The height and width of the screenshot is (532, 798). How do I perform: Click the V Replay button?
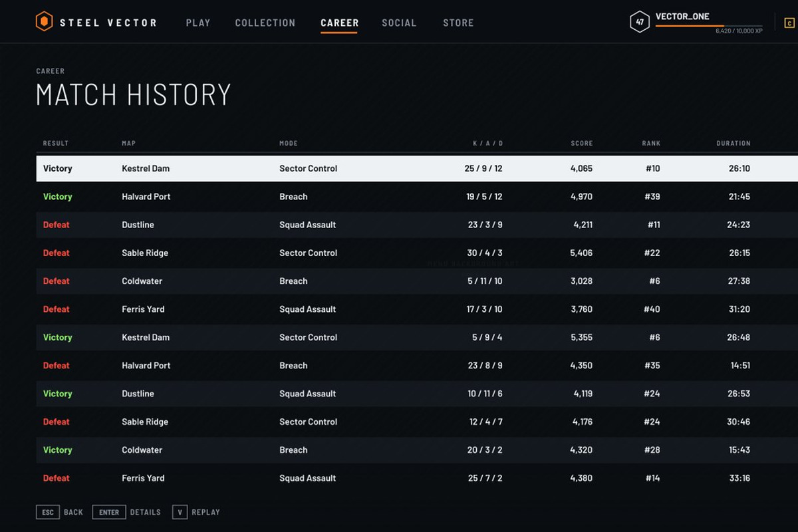[196, 512]
